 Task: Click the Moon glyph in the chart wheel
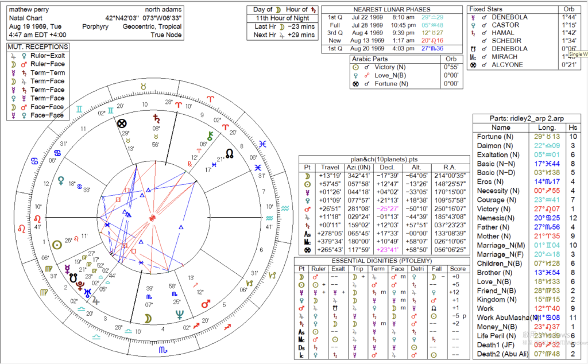tap(148, 317)
